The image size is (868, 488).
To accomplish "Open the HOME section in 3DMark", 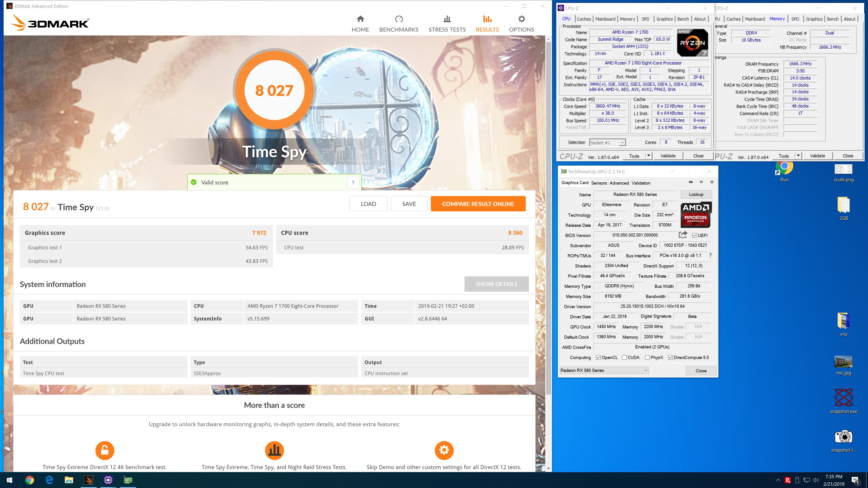I will [x=360, y=23].
